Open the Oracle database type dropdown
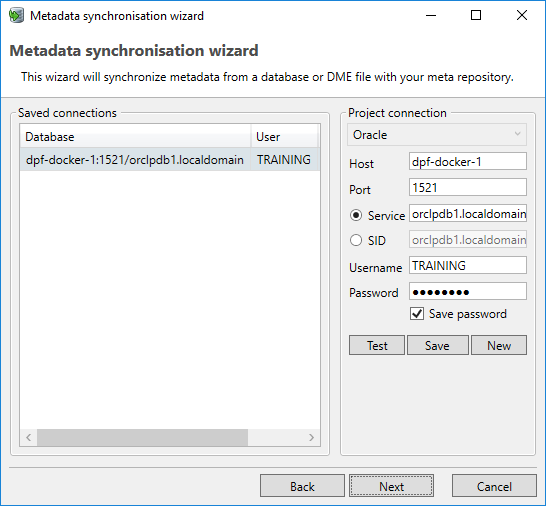Screen dimensions: 546x506 click(x=437, y=135)
